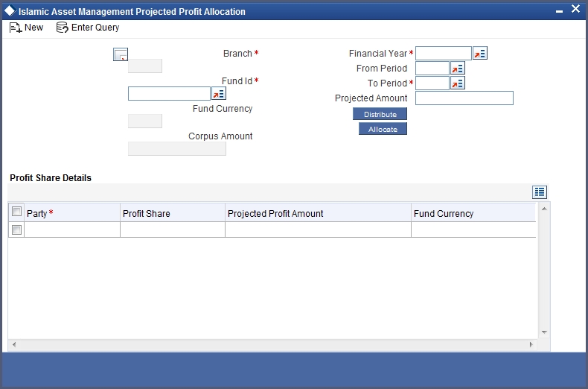
Task: Click the Profit Share Details heading
Action: pos(51,178)
